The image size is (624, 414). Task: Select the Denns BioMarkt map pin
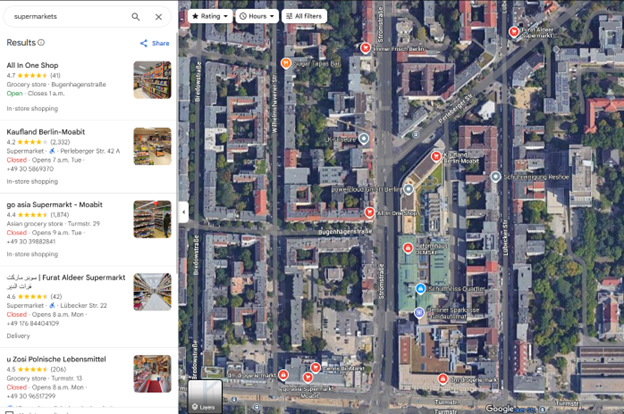coord(315,367)
